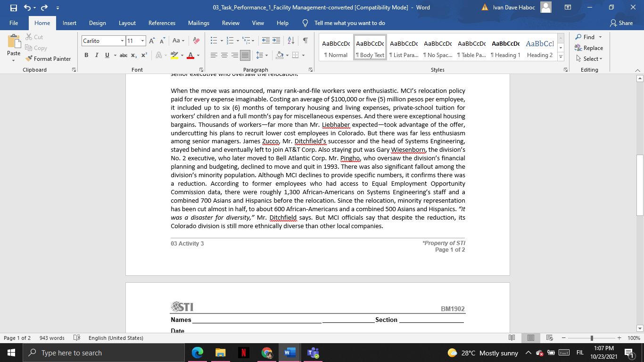
Task: Switch to Read Mode view
Action: pos(512,338)
